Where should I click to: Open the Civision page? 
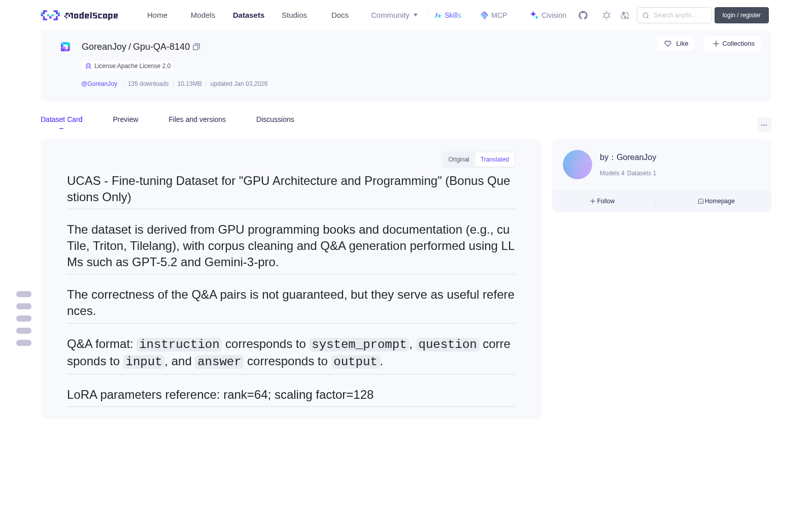point(548,15)
